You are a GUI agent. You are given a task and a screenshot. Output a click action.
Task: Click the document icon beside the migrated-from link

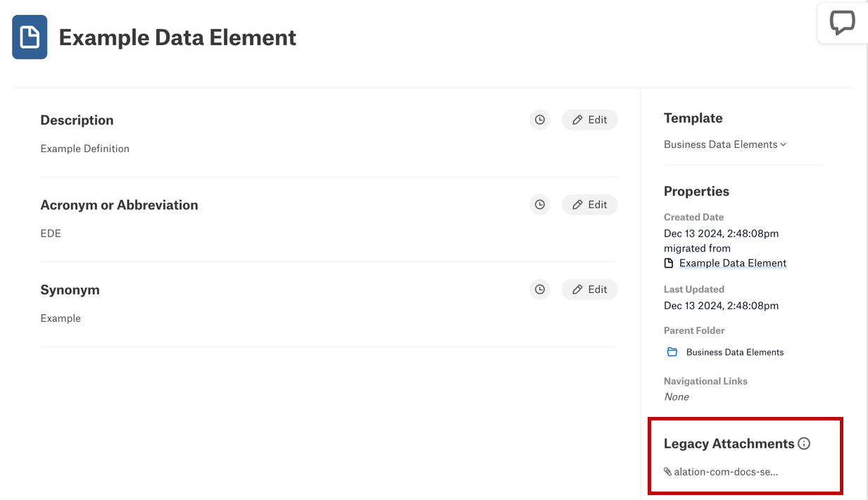click(669, 263)
